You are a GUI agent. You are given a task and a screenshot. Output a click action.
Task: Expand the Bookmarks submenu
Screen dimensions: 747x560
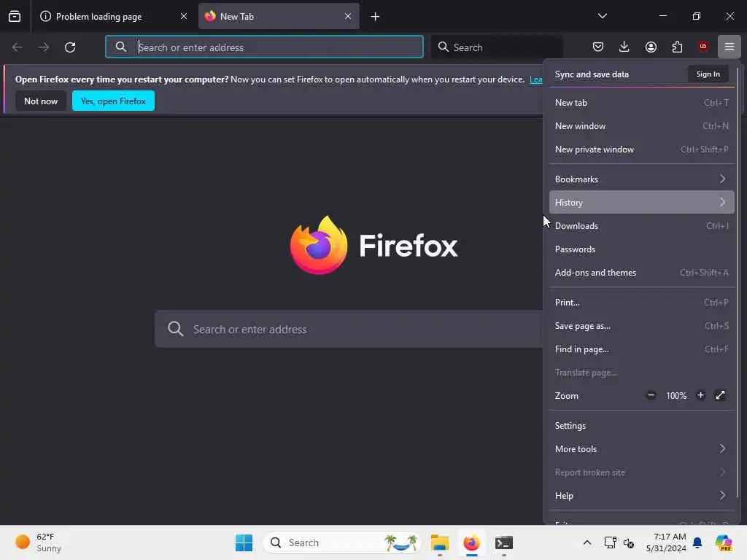641,179
